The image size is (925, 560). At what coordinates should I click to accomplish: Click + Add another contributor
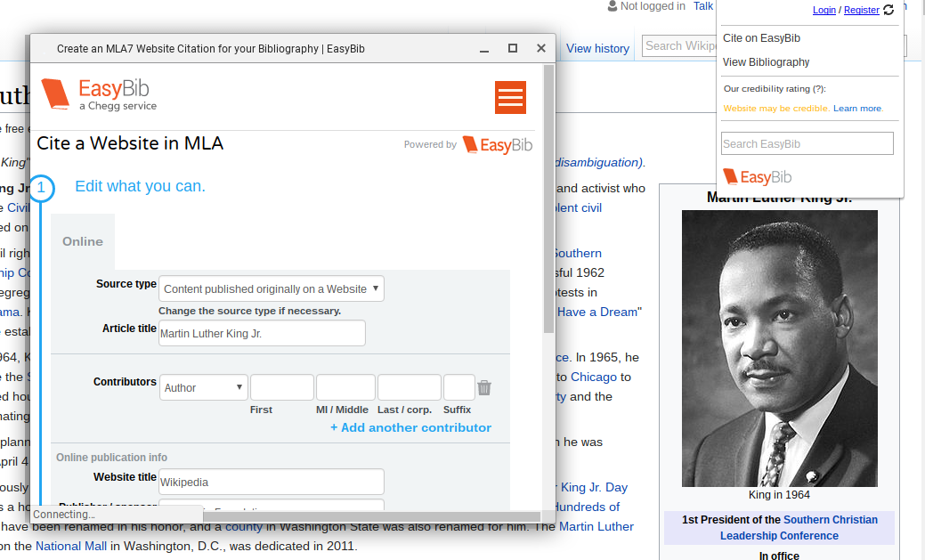pos(410,427)
